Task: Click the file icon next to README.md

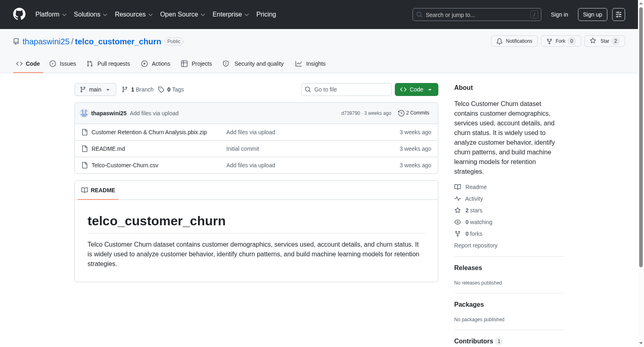Action: pos(85,149)
